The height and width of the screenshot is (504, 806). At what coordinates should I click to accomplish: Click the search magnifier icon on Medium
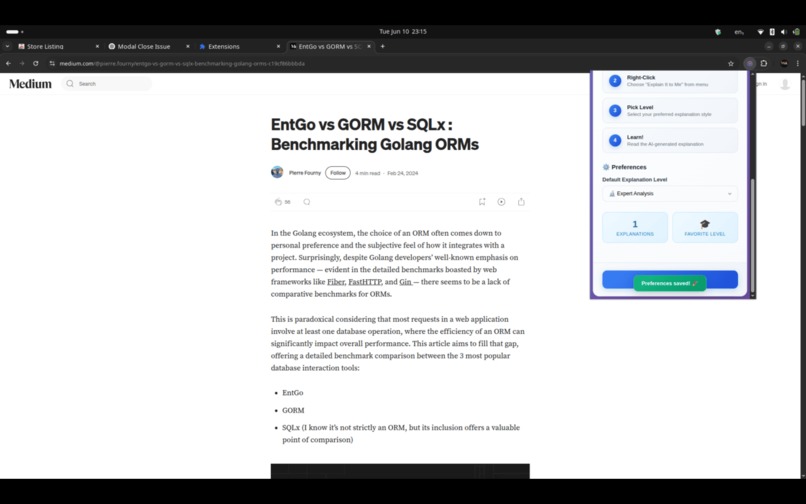pos(70,84)
